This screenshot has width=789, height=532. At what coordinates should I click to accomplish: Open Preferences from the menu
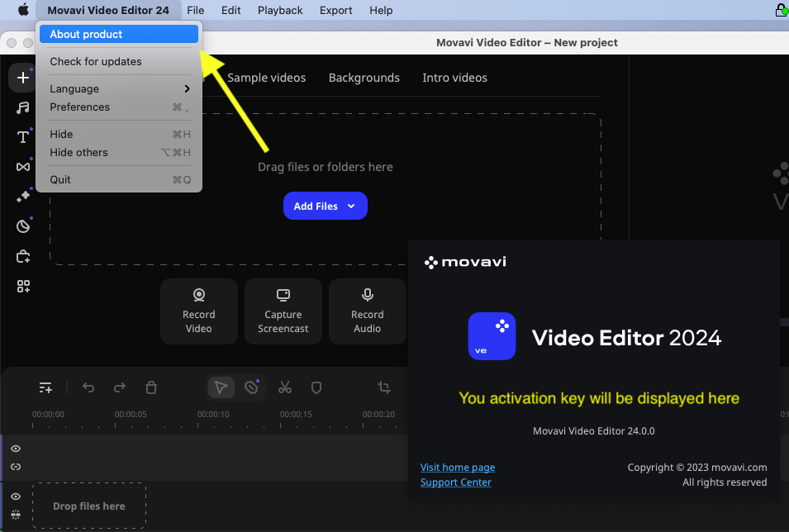(x=119, y=107)
